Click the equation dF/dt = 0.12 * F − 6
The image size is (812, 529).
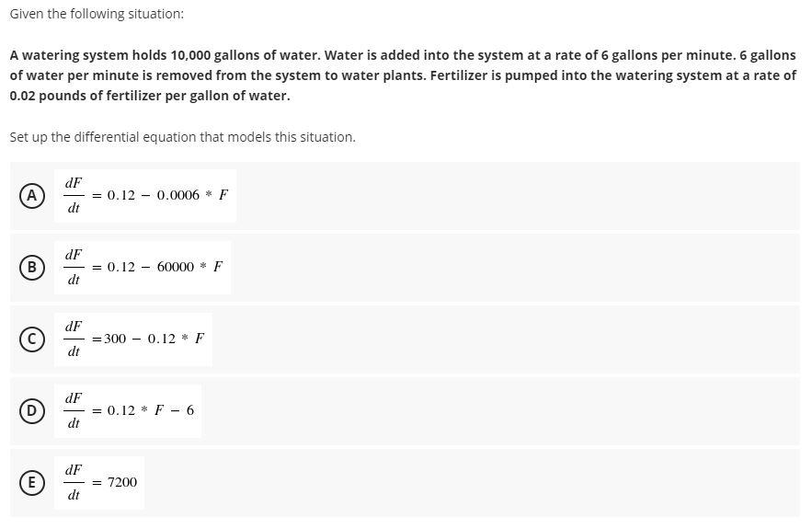click(128, 411)
